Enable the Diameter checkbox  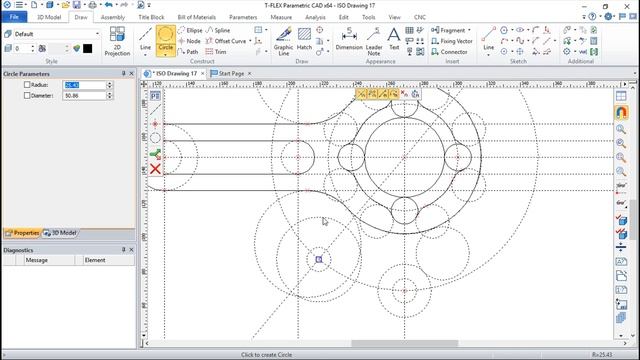(x=27, y=95)
